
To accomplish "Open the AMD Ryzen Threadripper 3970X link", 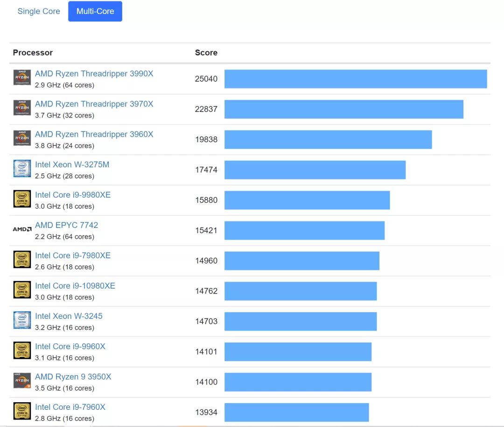I will coord(94,104).
